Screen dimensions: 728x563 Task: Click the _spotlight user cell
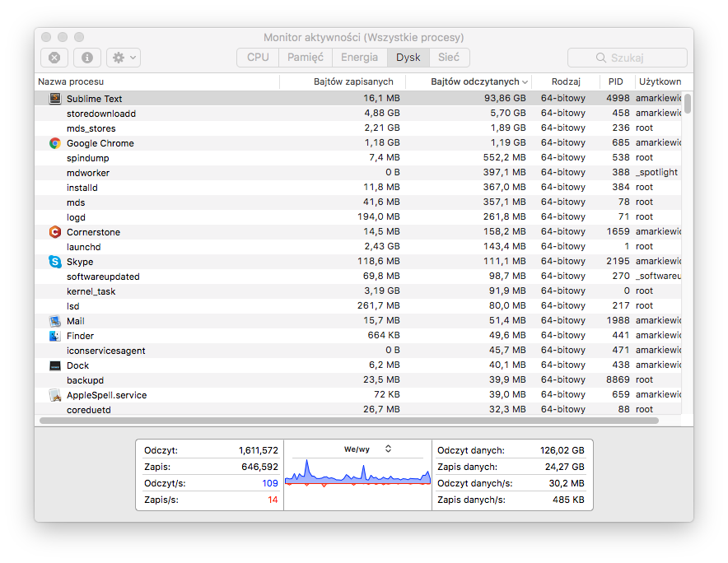click(x=656, y=173)
